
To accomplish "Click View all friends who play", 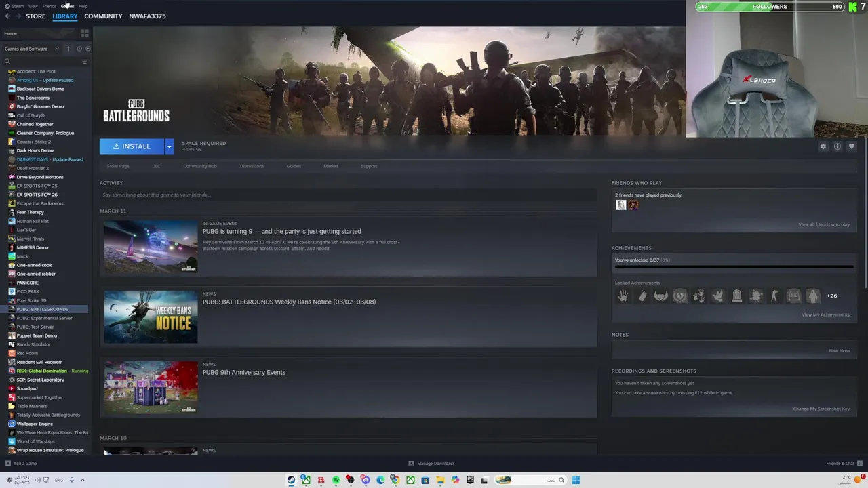I will coord(824,224).
